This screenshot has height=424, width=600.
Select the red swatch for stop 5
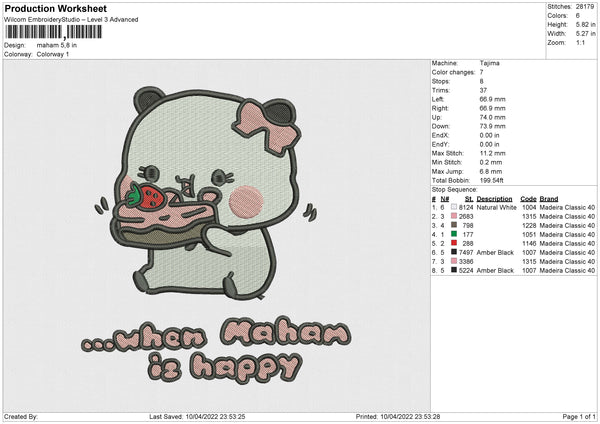pos(455,243)
